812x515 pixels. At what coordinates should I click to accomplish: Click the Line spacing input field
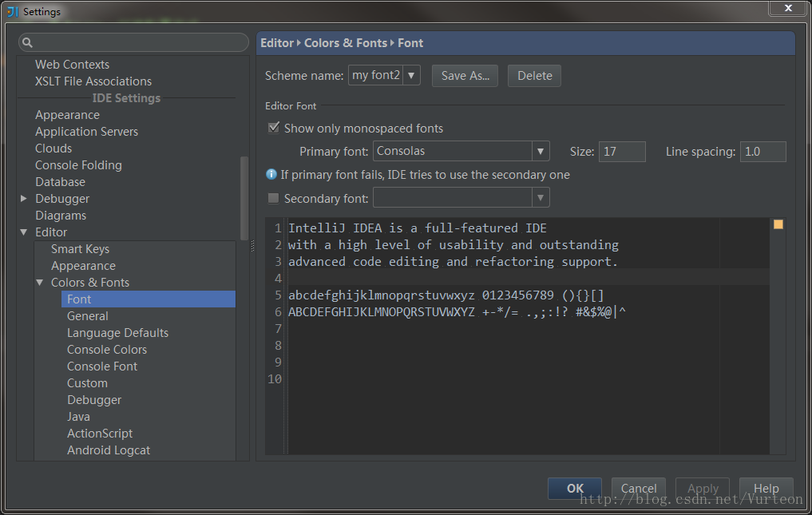point(762,151)
